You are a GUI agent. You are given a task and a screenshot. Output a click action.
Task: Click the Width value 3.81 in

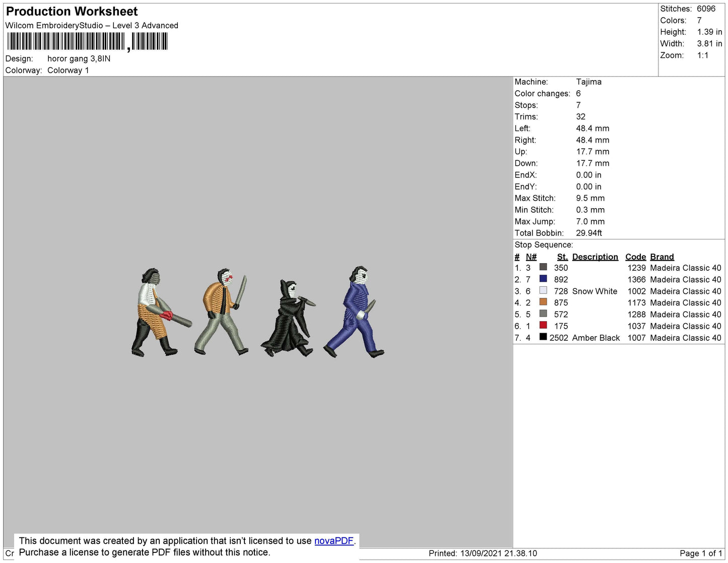coord(709,44)
